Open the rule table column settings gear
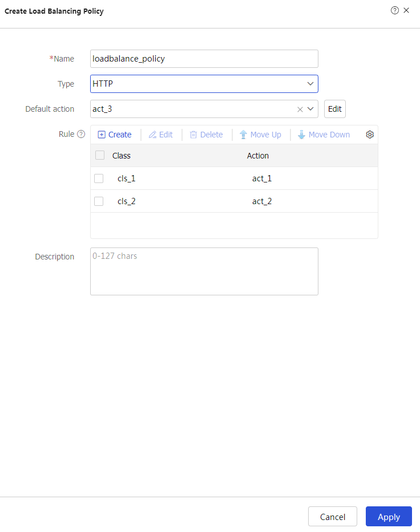Screen dimensions: 420x532 click(370, 135)
